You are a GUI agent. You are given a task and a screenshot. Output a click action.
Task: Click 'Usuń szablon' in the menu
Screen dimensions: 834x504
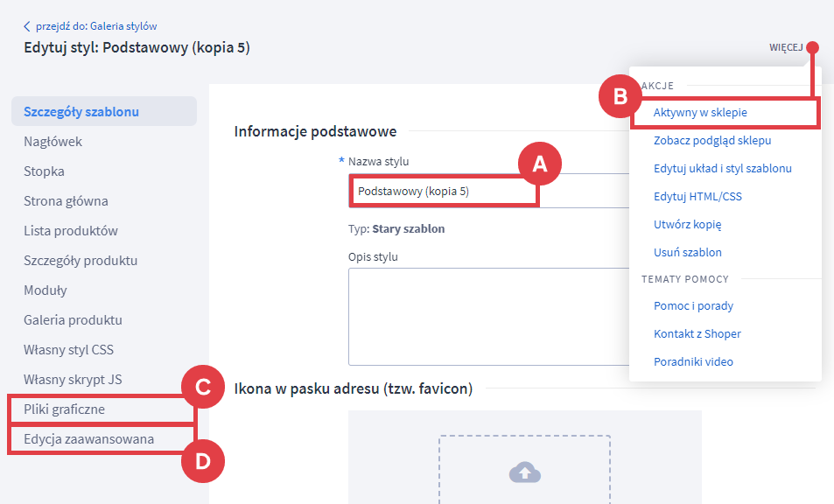pos(687,252)
